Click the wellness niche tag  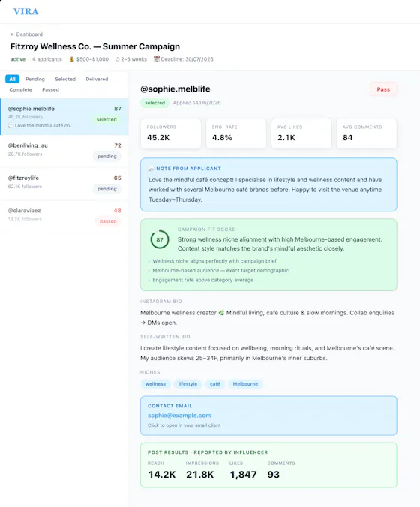coord(155,384)
